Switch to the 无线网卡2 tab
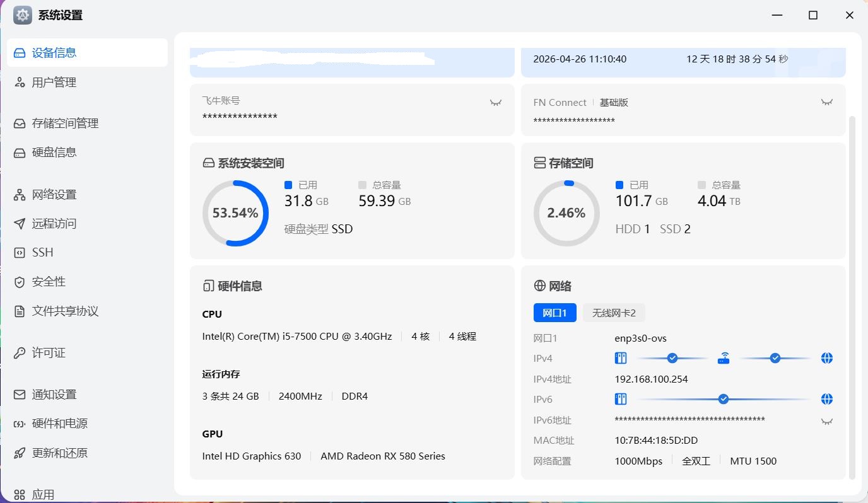The image size is (868, 503). coord(614,313)
